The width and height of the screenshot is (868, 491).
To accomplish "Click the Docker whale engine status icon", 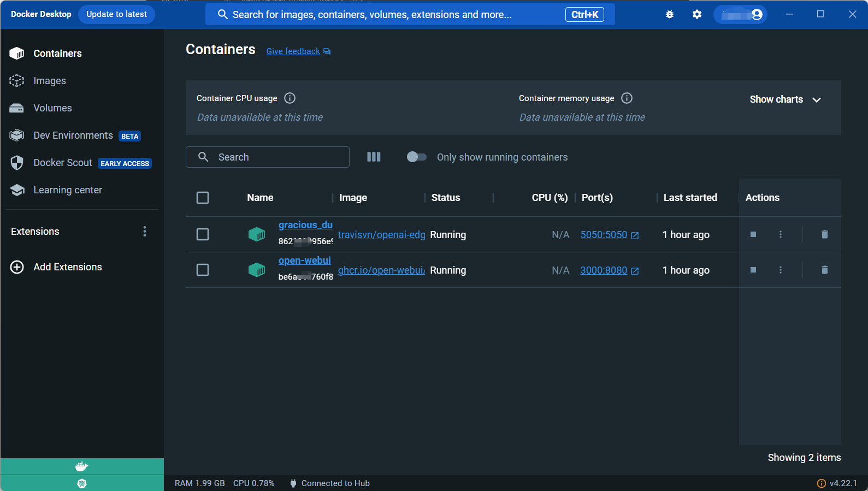I will [x=82, y=466].
